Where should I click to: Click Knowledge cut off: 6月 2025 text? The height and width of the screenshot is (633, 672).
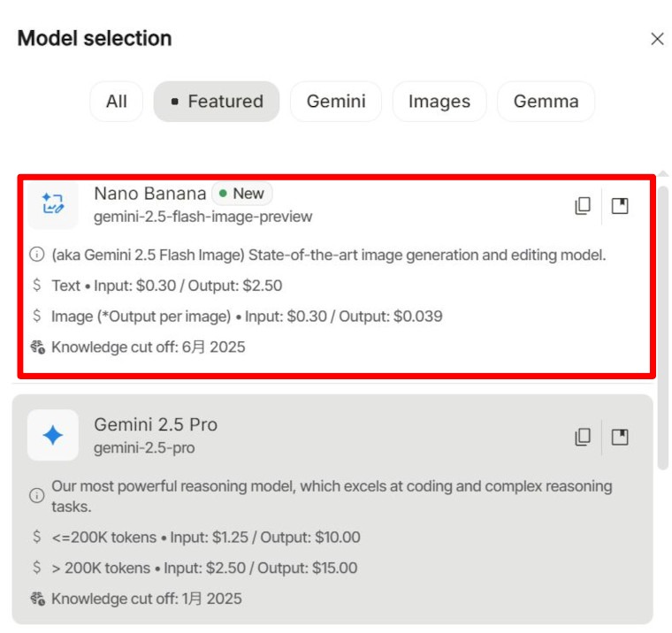[x=149, y=347]
